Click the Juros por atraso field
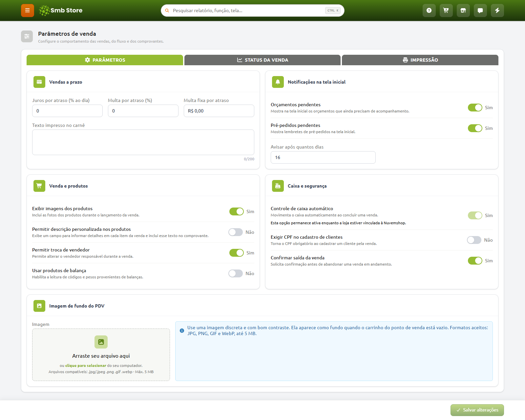The height and width of the screenshot is (420, 525). click(67, 111)
